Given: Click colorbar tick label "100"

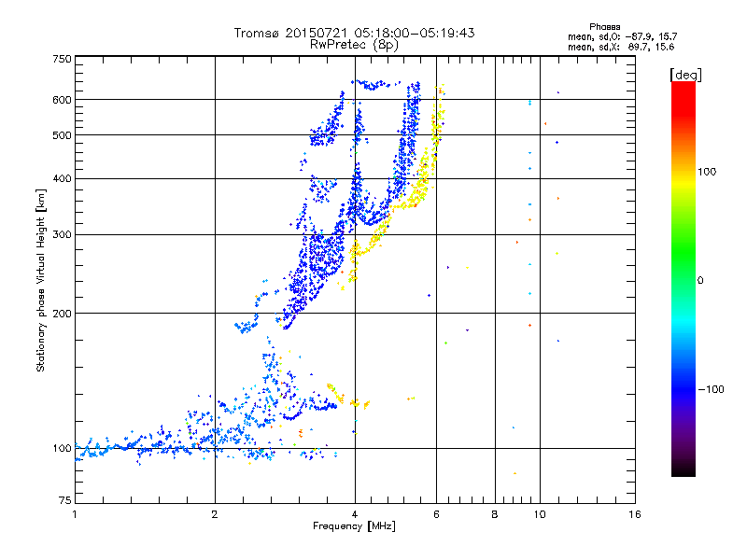Looking at the screenshot, I should (707, 172).
